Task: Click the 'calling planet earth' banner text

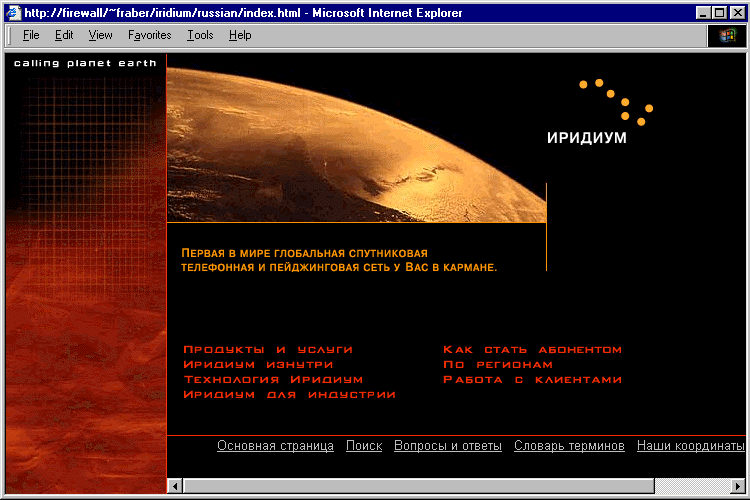Action: [85, 63]
